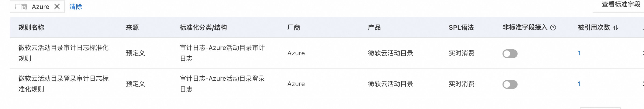
Task: Click the 厂商 column header
Action: pyautogui.click(x=294, y=28)
